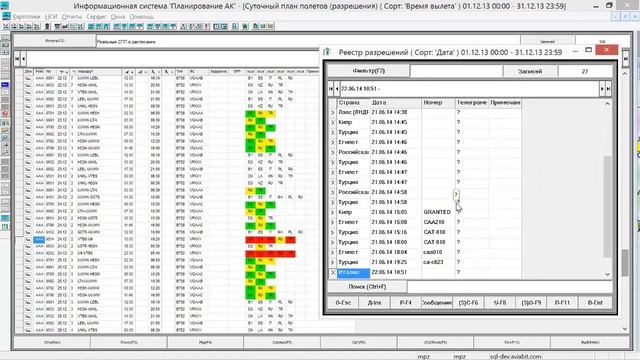Open the Отчеты menu
This screenshot has width=640, height=360.
coord(72,17)
